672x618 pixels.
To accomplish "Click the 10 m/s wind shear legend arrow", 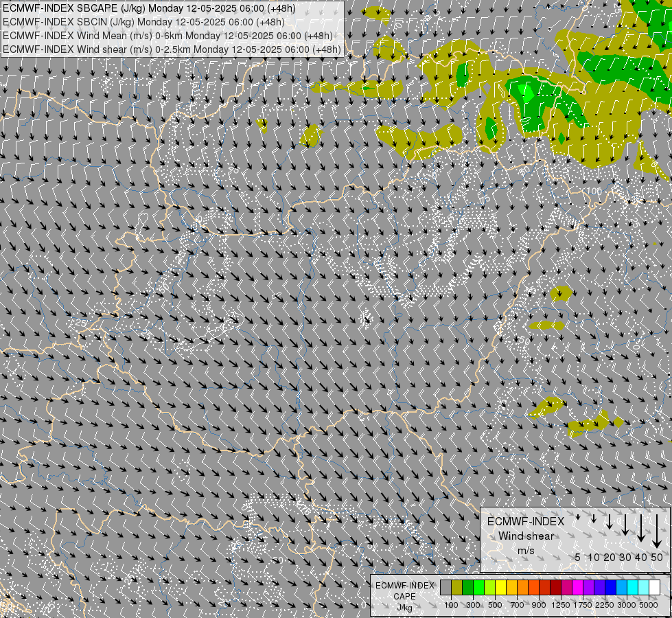I will click(x=594, y=519).
